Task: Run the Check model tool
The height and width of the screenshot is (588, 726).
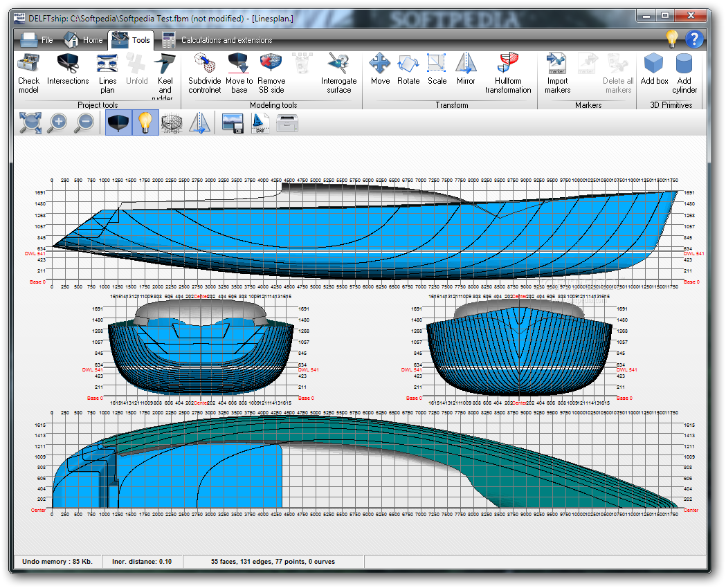Action: 28,74
